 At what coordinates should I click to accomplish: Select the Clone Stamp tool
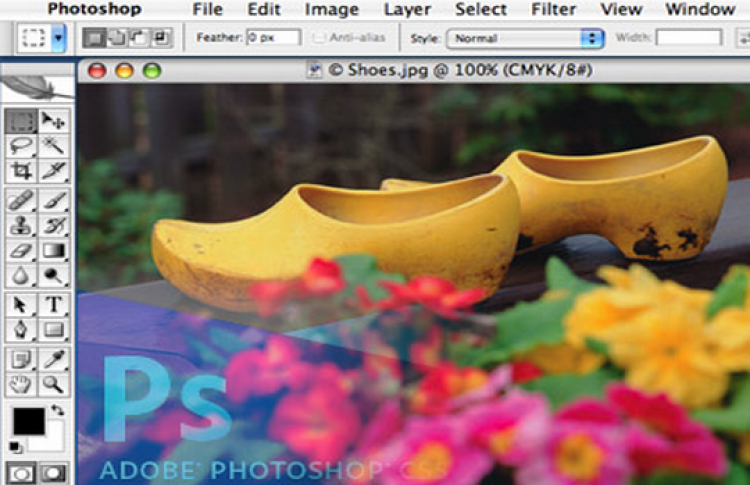click(21, 225)
